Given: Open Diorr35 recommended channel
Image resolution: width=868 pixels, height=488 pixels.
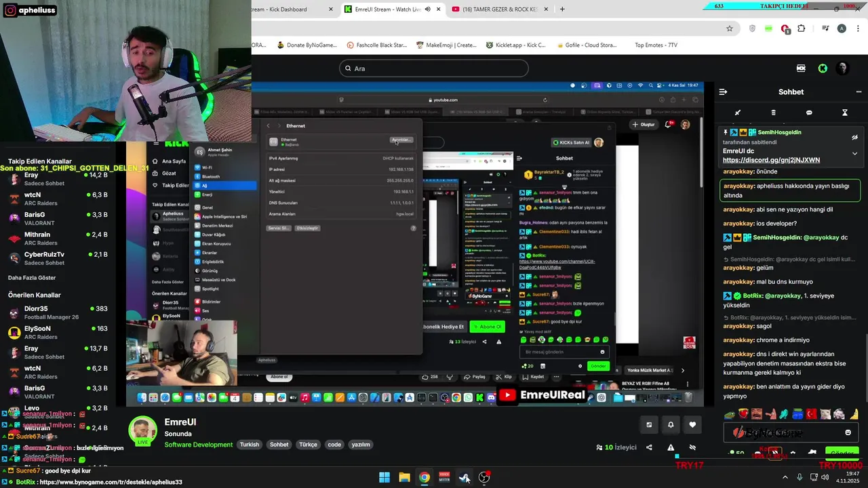Looking at the screenshot, I should pyautogui.click(x=57, y=312).
